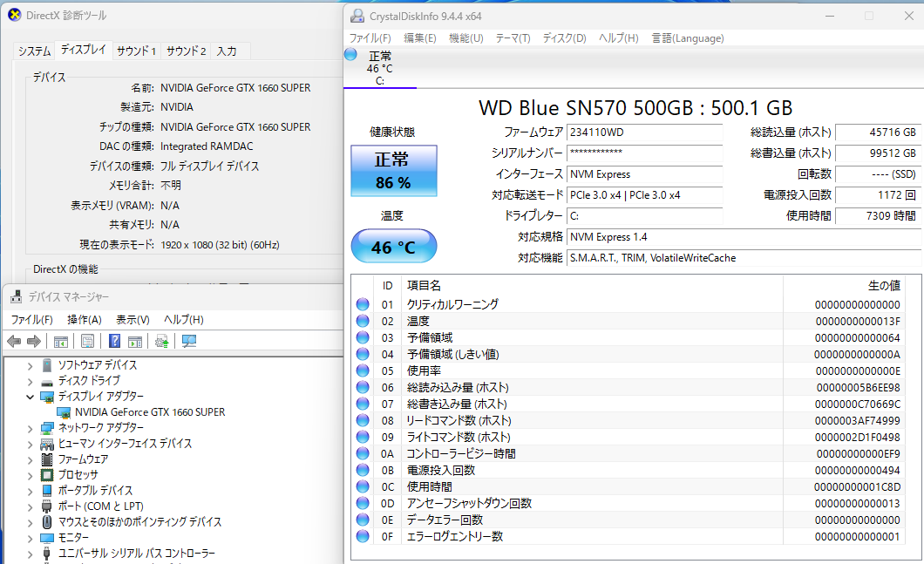Click the 生の値 column header
Viewport: 924px width, 564px height.
(x=843, y=286)
